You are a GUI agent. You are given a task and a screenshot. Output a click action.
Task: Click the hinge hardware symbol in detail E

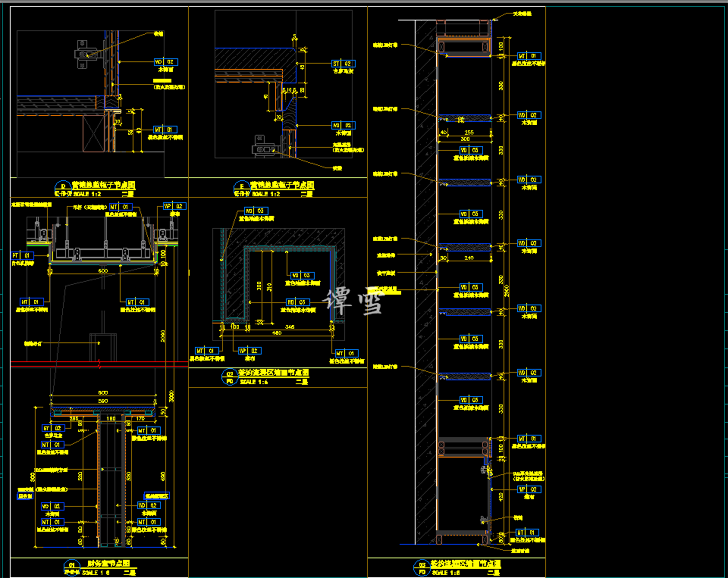pyautogui.click(x=263, y=149)
